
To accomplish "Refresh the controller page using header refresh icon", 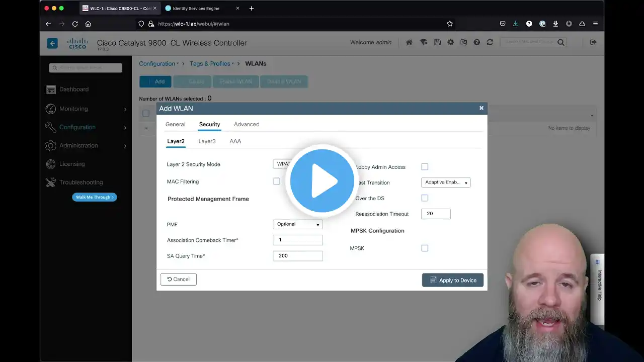I will click(490, 43).
